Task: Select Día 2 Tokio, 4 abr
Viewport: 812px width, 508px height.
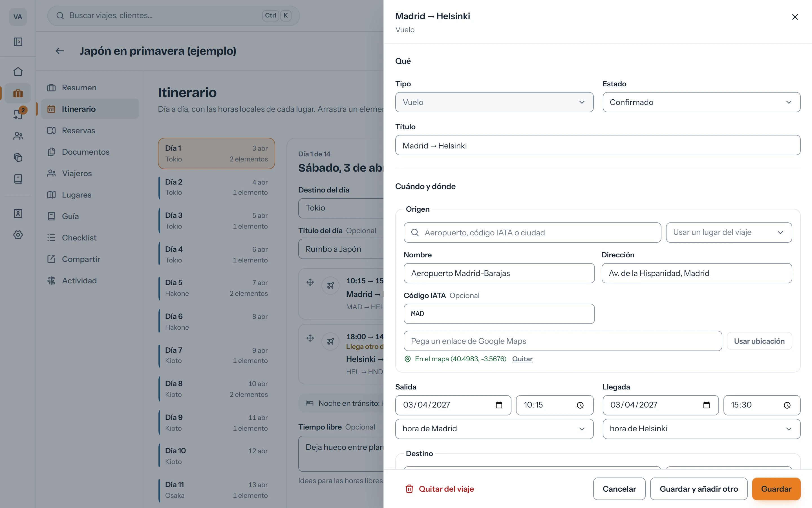Action: pos(217,187)
